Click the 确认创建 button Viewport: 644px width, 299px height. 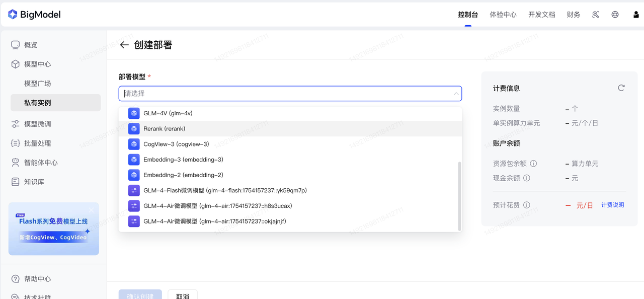(140, 295)
